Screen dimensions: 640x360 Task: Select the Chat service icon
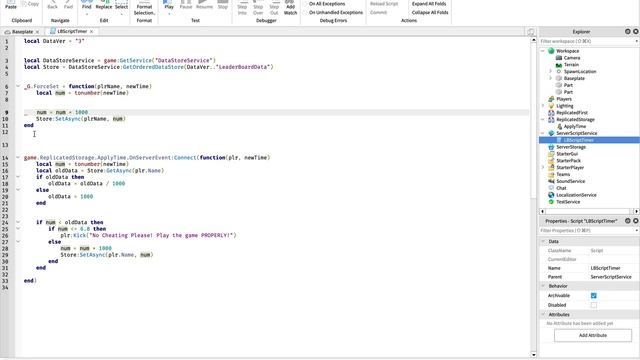click(551, 188)
